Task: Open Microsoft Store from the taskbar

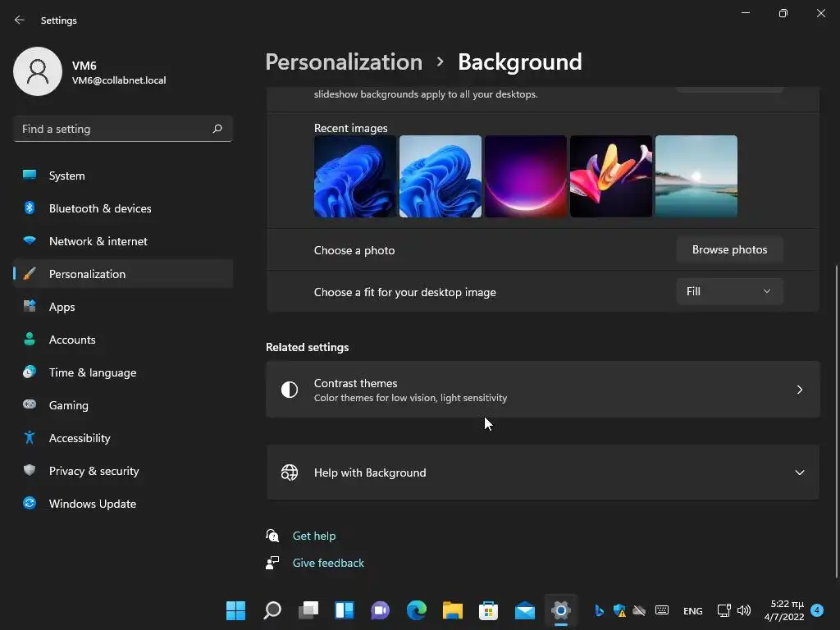Action: [489, 610]
